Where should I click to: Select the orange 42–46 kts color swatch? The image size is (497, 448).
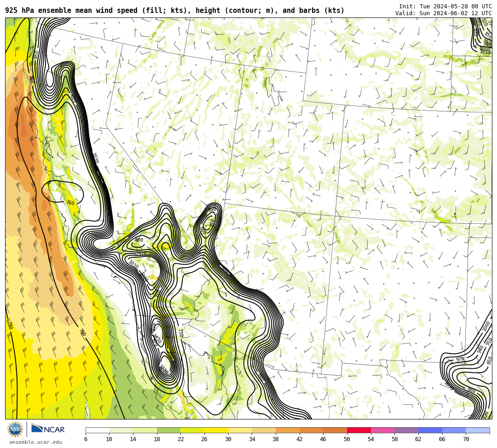pyautogui.click(x=311, y=430)
